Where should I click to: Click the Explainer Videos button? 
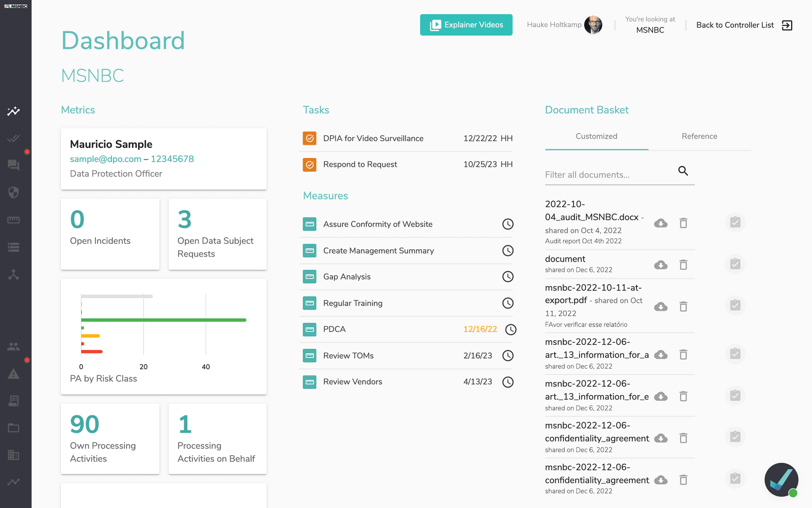(466, 24)
